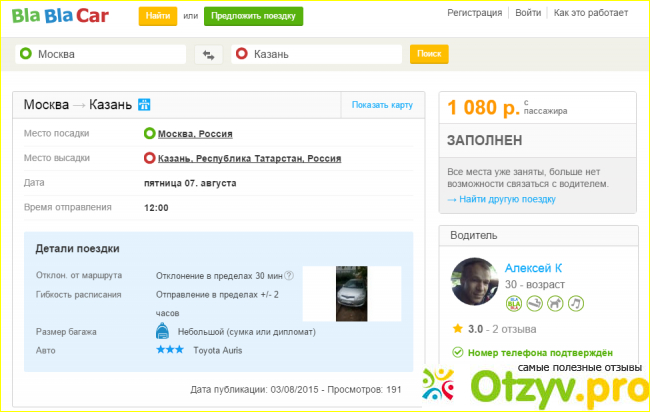
Task: Open the Регистрация page
Action: point(475,12)
